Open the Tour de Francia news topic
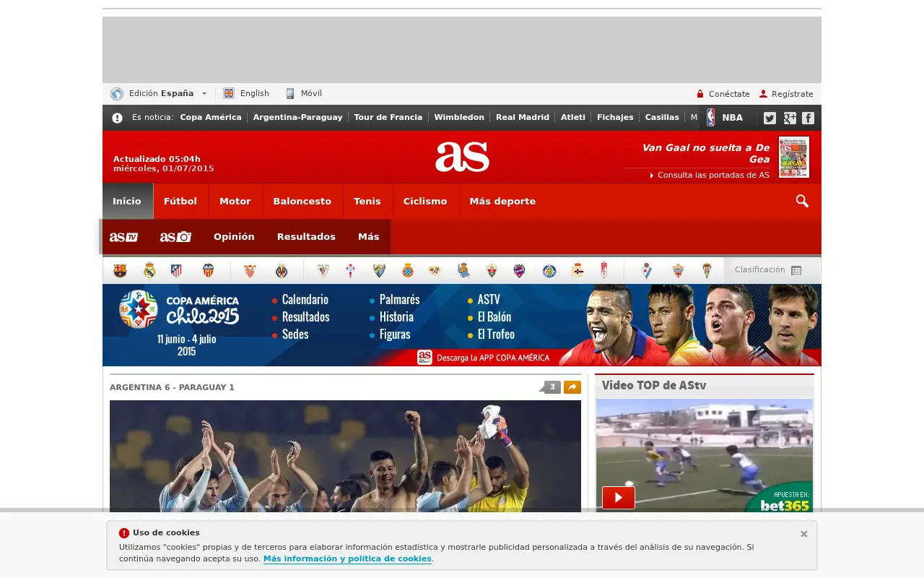Image resolution: width=924 pixels, height=578 pixels. [388, 117]
